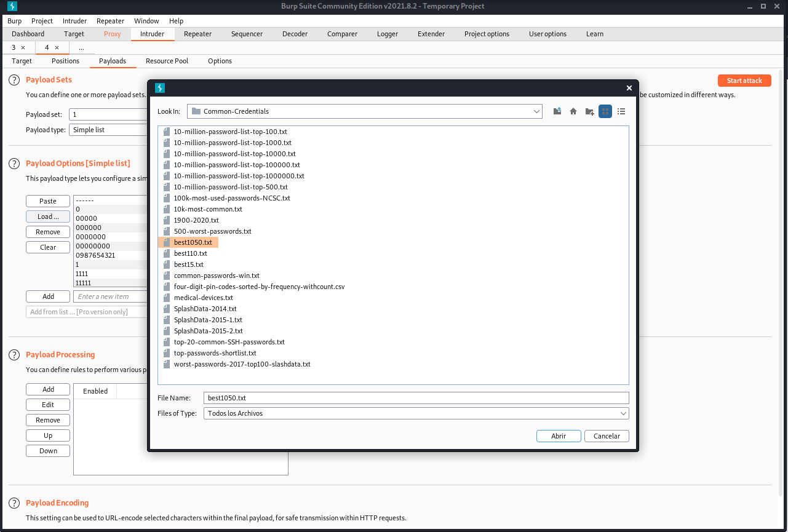Select 10-million-password-list-top-100.txt
788x532 pixels.
click(x=230, y=132)
